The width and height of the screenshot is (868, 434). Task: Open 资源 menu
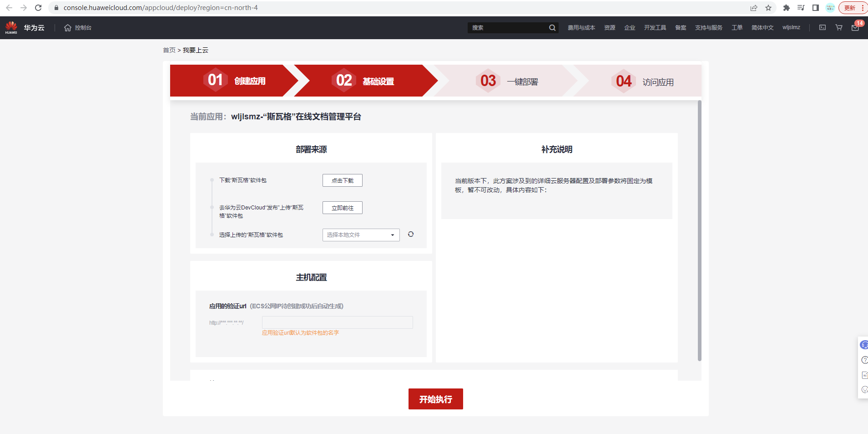pos(610,28)
